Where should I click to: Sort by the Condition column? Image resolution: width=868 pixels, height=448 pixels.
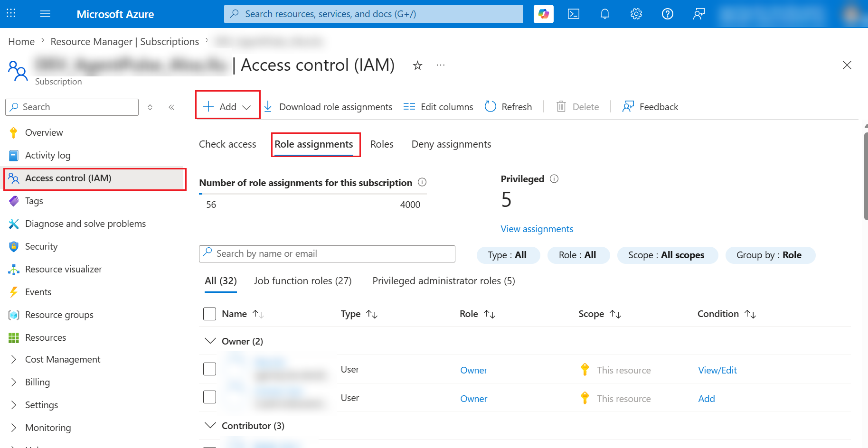[726, 314]
